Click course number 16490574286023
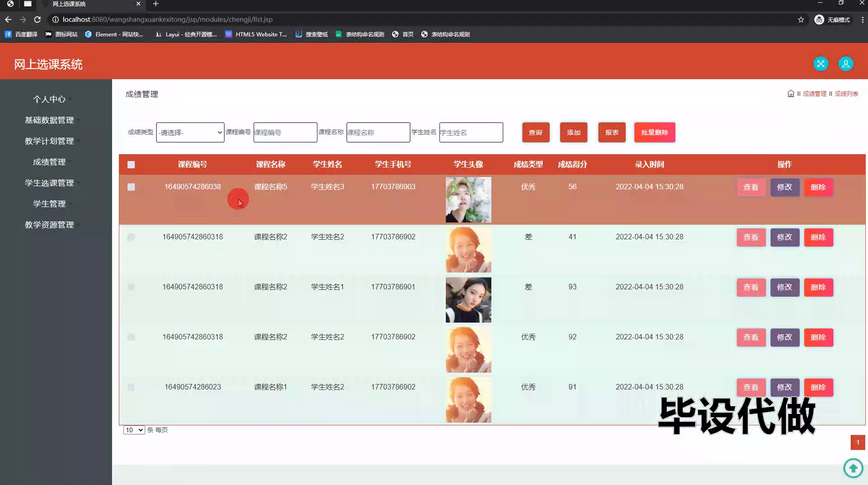This screenshot has width=868, height=485. [x=193, y=387]
